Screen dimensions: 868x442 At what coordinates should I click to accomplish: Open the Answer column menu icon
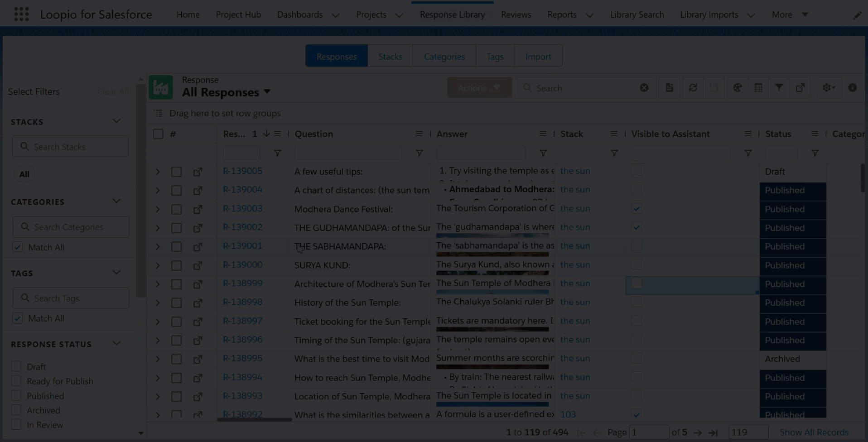pyautogui.click(x=543, y=134)
